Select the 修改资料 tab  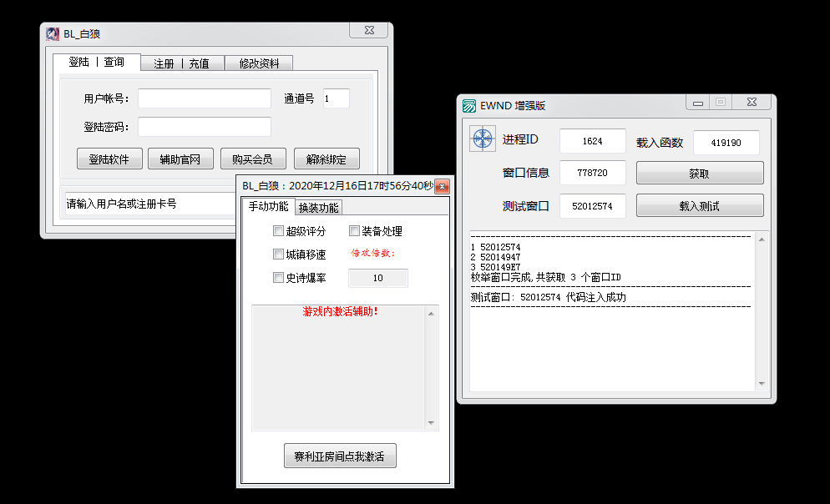click(x=258, y=63)
